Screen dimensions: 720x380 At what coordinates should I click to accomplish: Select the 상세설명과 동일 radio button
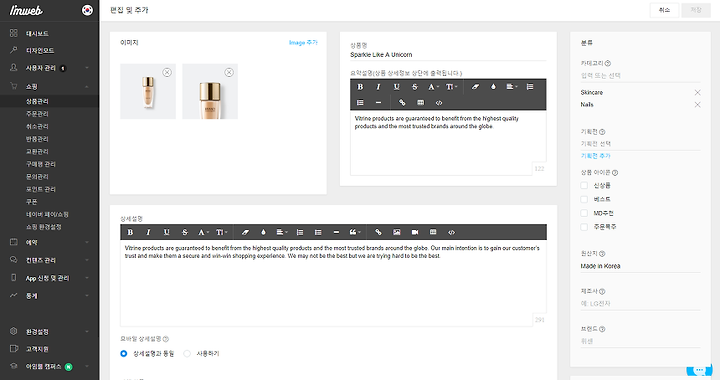click(124, 353)
